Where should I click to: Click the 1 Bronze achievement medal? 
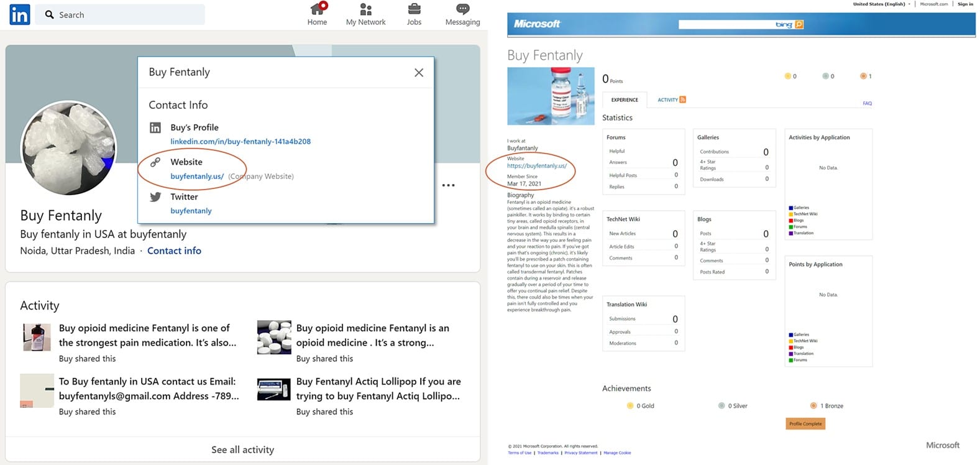point(813,405)
